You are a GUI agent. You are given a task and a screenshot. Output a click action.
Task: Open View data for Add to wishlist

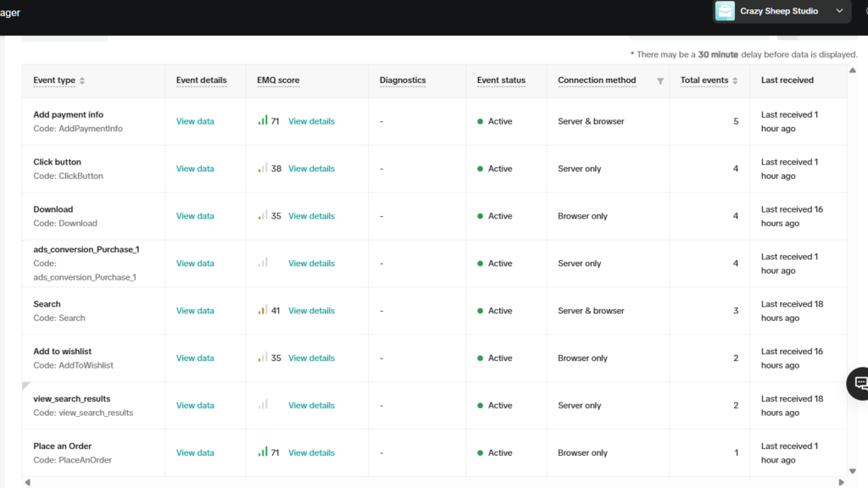coord(195,358)
